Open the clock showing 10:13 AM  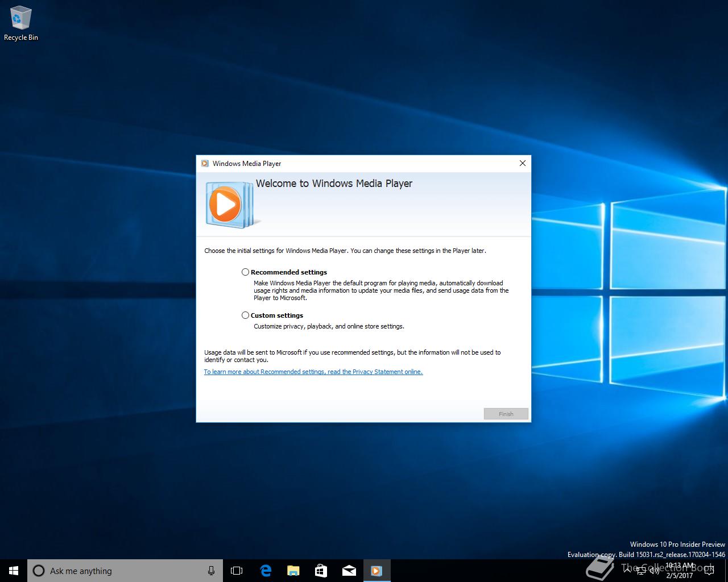[680, 571]
